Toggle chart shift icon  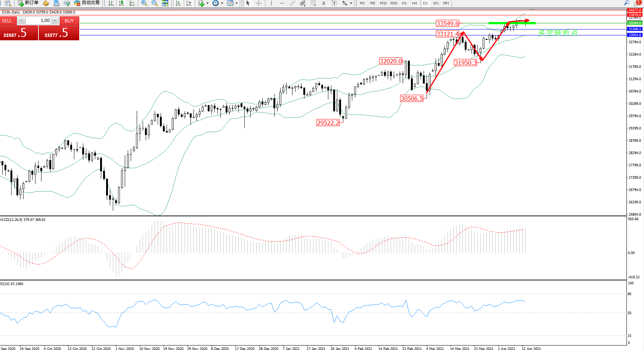(x=189, y=3)
